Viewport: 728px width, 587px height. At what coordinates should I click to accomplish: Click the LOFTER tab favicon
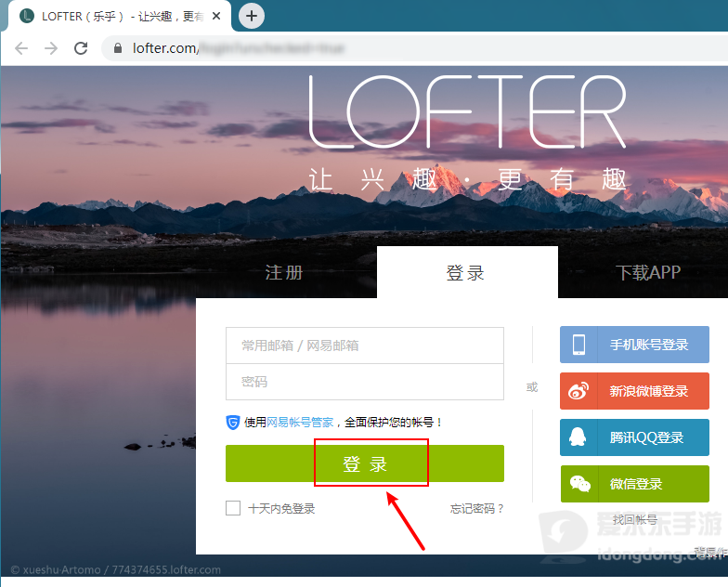[27, 17]
